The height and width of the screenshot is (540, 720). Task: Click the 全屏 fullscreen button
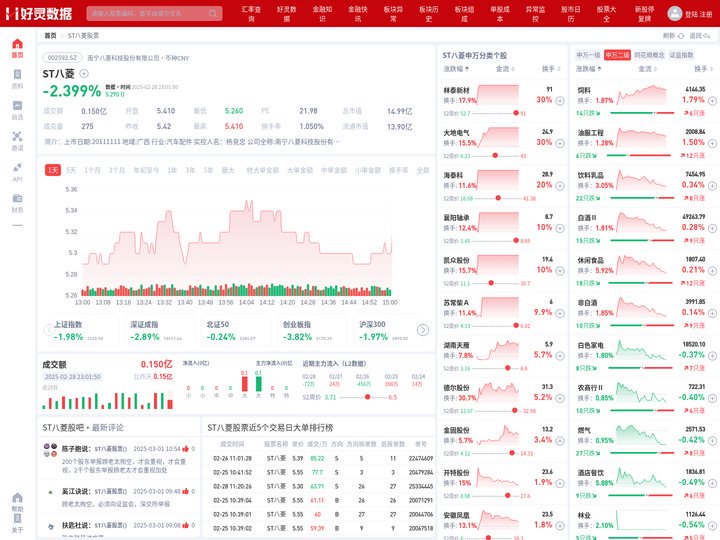pos(422,170)
